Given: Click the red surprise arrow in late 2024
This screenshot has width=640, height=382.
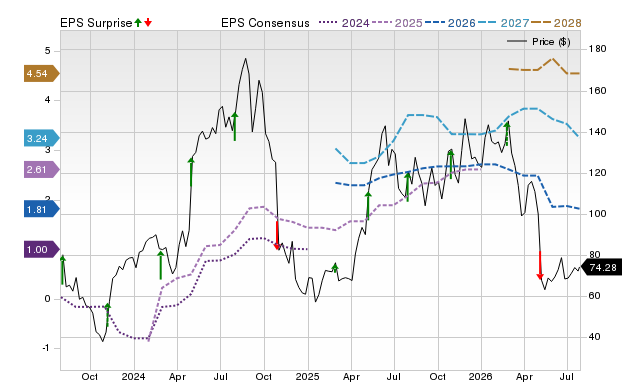Looking at the screenshot, I should pyautogui.click(x=277, y=235).
